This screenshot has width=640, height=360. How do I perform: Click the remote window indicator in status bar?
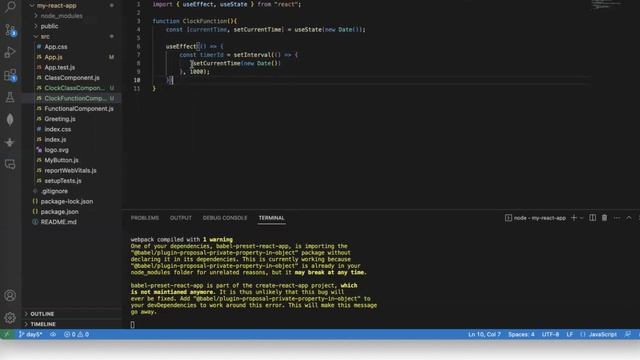[7, 334]
